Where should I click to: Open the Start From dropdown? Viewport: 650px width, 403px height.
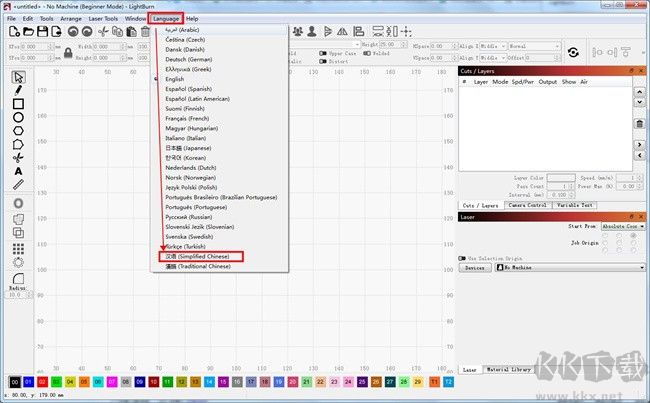623,226
